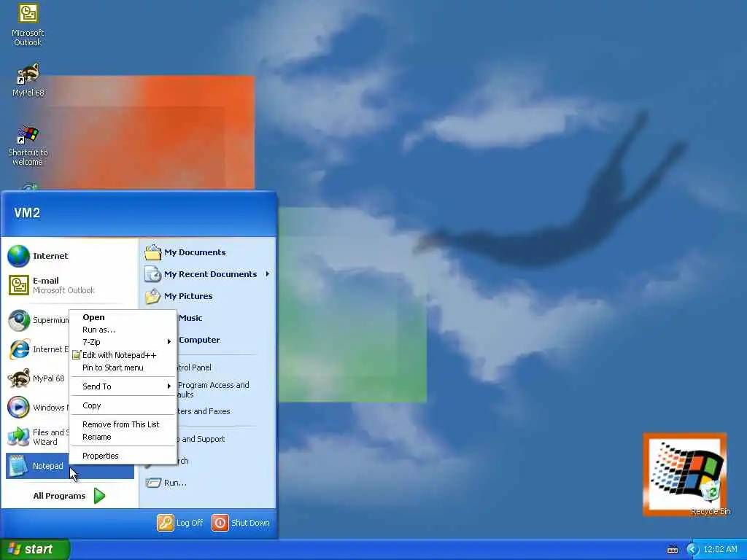The width and height of the screenshot is (747, 560).
Task: Expand My Recent Documents submenu arrow
Action: (267, 274)
